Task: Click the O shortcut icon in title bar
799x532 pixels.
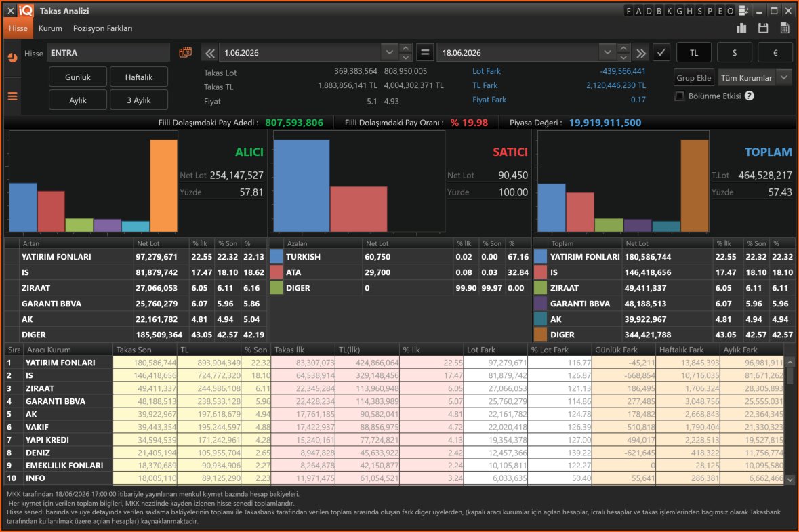Action: pos(730,11)
